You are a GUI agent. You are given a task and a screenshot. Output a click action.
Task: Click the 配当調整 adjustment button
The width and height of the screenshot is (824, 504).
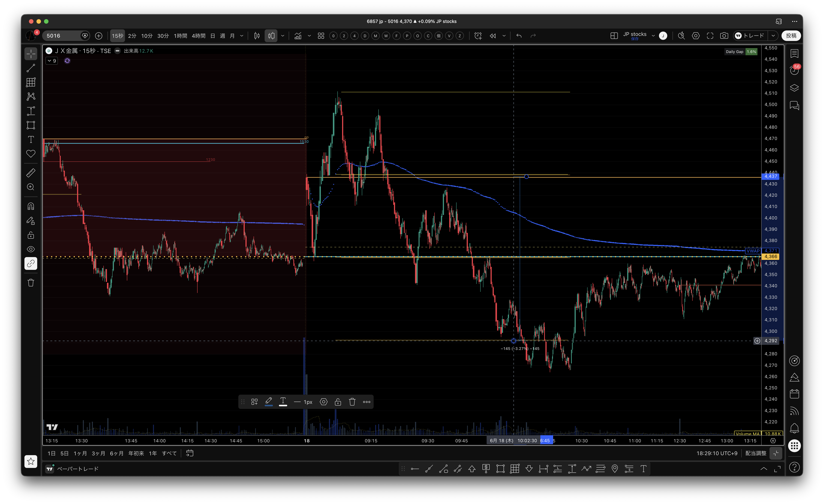(x=756, y=453)
